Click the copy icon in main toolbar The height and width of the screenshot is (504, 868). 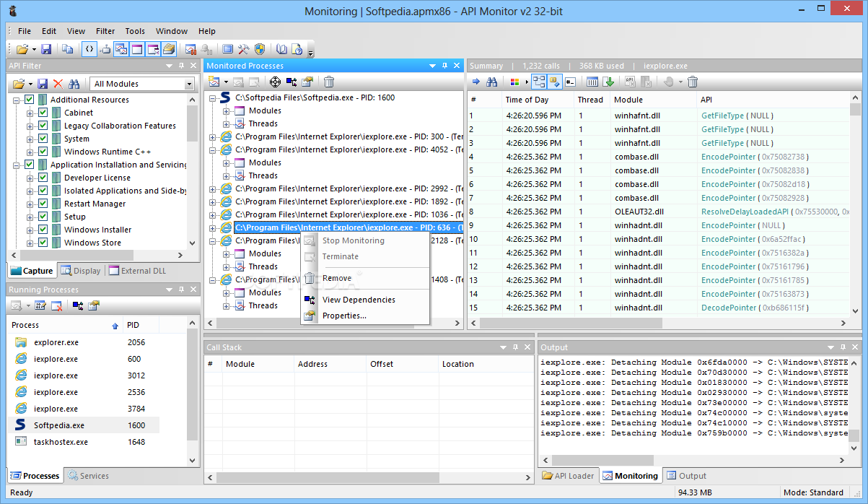coord(67,49)
